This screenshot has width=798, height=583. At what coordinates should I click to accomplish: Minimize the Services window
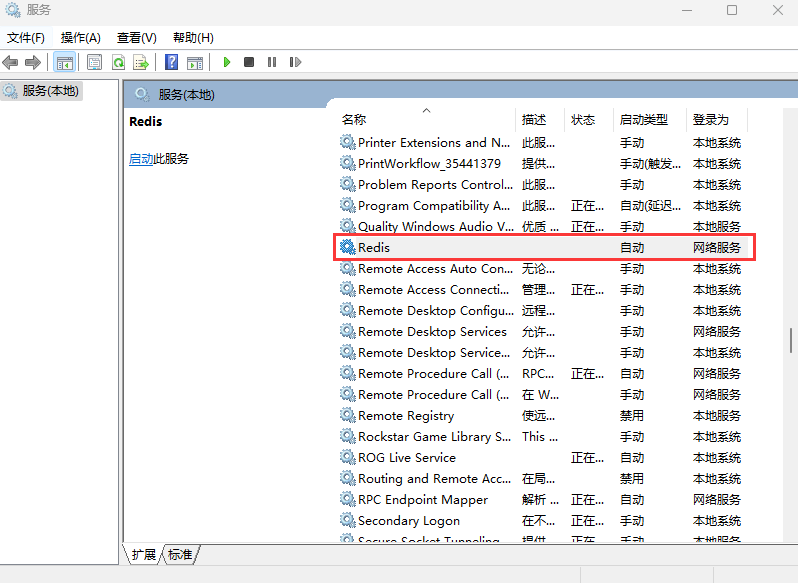pyautogui.click(x=687, y=10)
